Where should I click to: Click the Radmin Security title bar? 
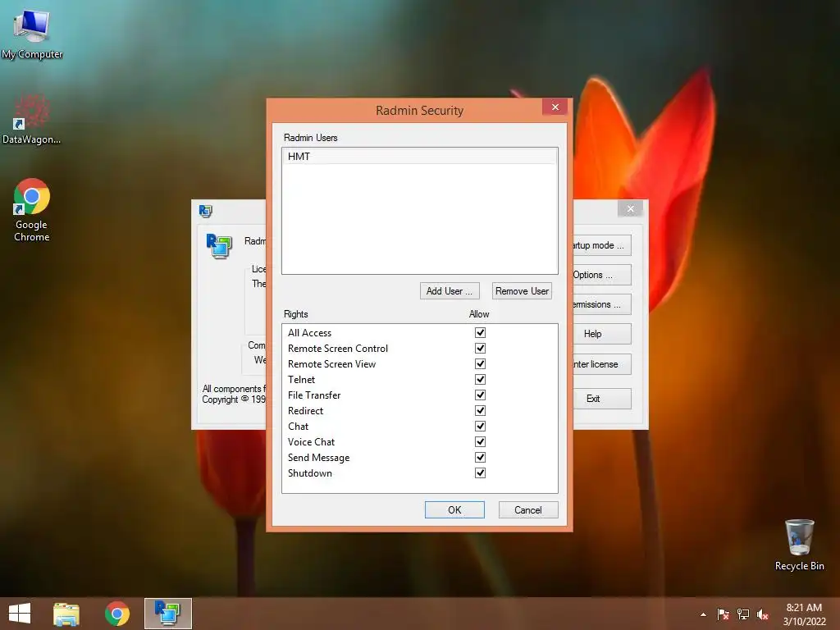coord(419,111)
